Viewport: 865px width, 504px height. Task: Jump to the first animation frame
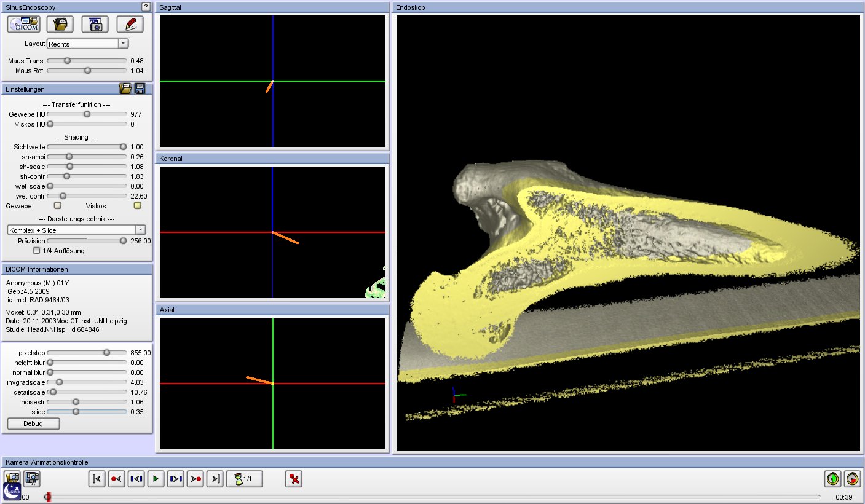97,479
